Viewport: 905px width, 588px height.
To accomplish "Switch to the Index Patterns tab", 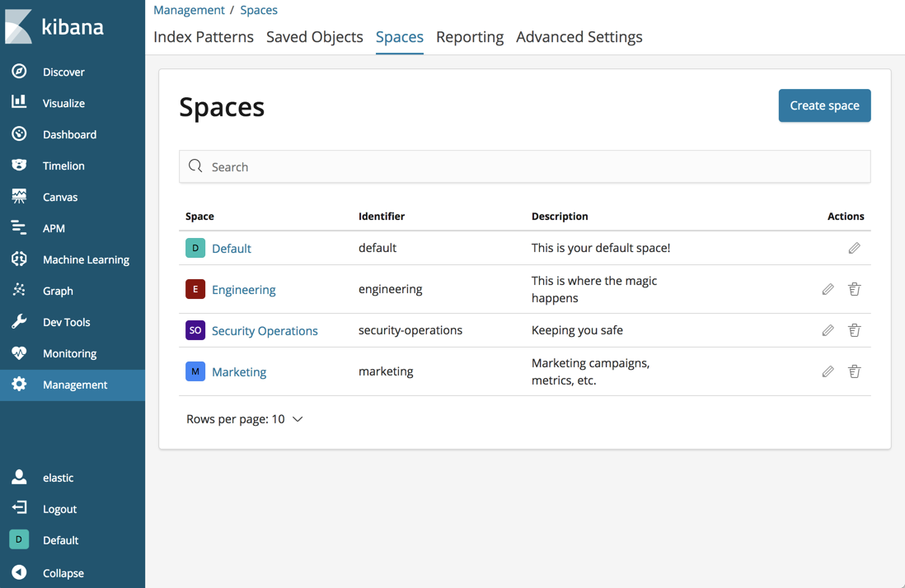I will [x=203, y=37].
